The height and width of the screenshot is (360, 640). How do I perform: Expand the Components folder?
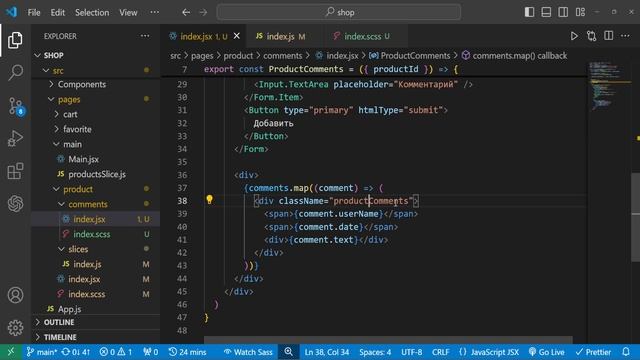(96, 84)
